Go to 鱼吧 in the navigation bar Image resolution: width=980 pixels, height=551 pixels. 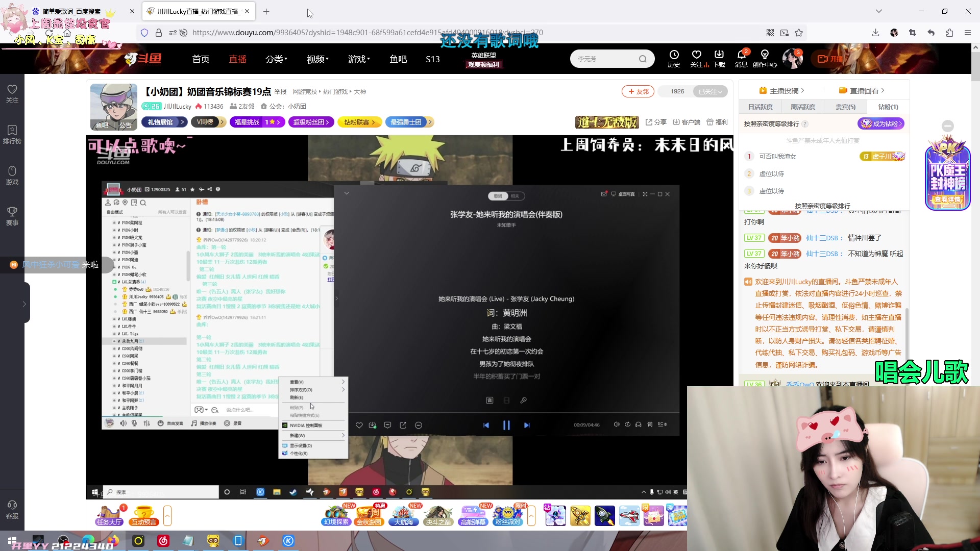(398, 59)
